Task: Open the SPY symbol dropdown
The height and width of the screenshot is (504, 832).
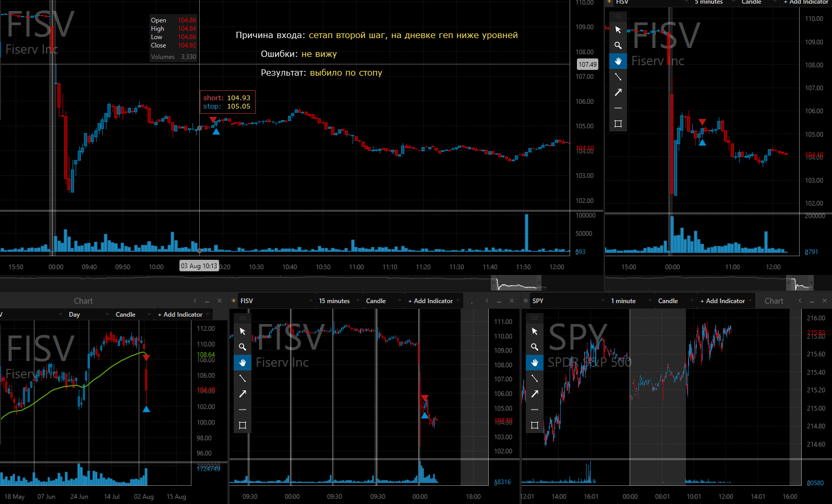Action: coord(568,301)
